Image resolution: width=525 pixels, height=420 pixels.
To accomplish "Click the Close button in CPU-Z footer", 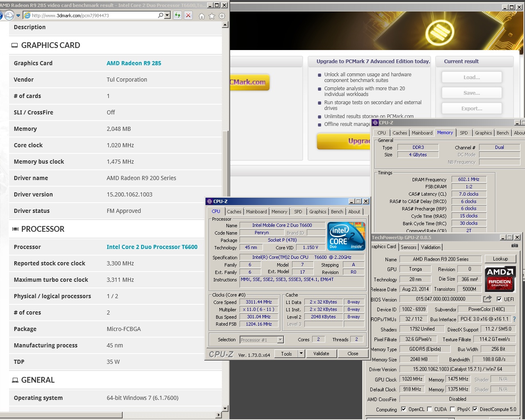I will click(x=353, y=354).
